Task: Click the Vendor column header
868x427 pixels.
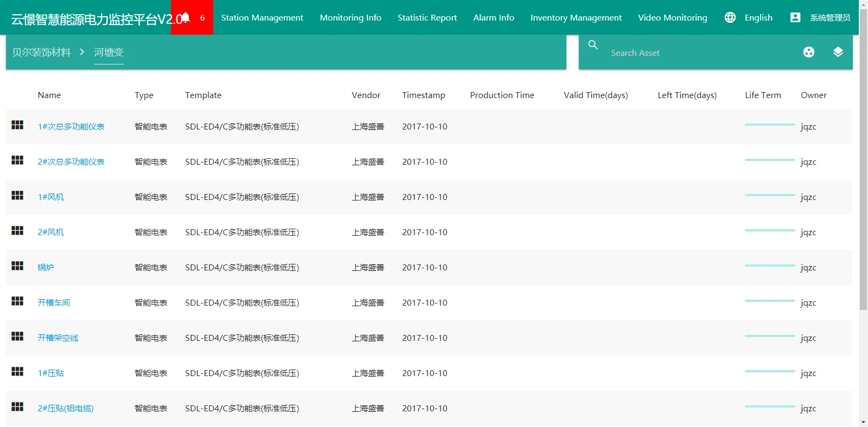Action: coord(366,95)
